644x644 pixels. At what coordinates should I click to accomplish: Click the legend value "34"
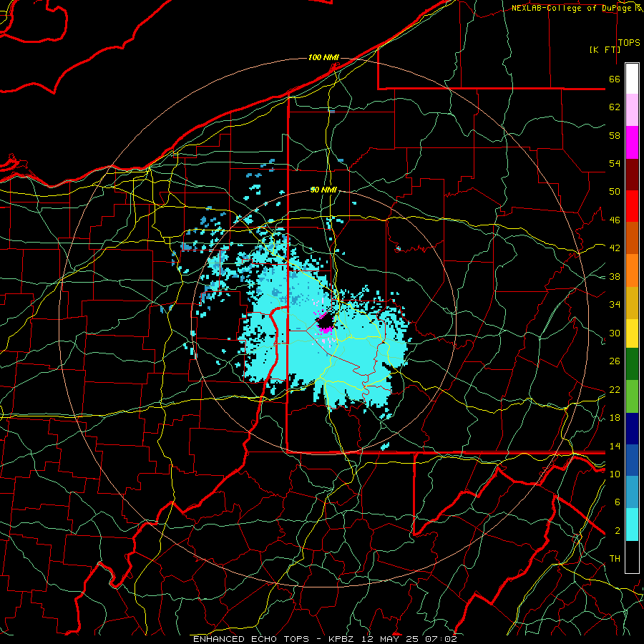(x=615, y=304)
